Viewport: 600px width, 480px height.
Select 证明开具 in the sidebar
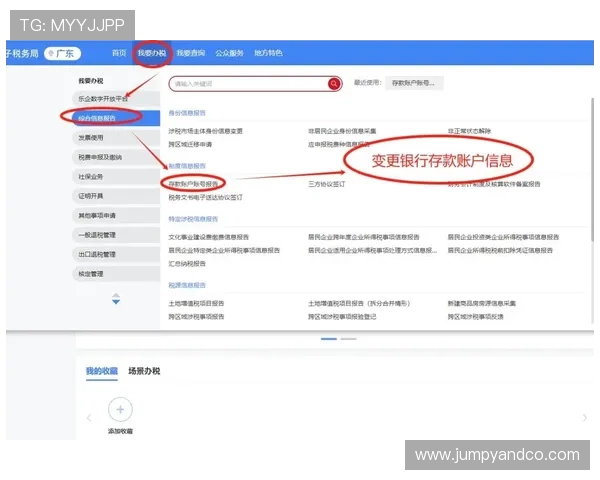click(x=116, y=196)
